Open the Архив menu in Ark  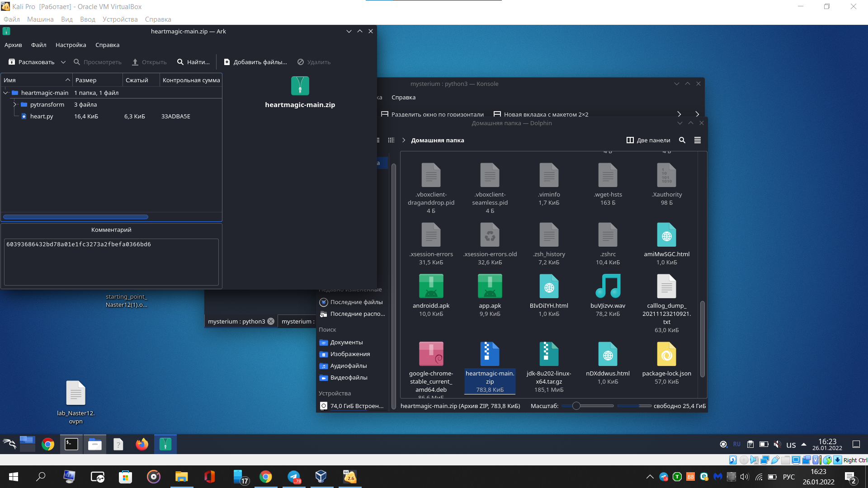tap(13, 45)
